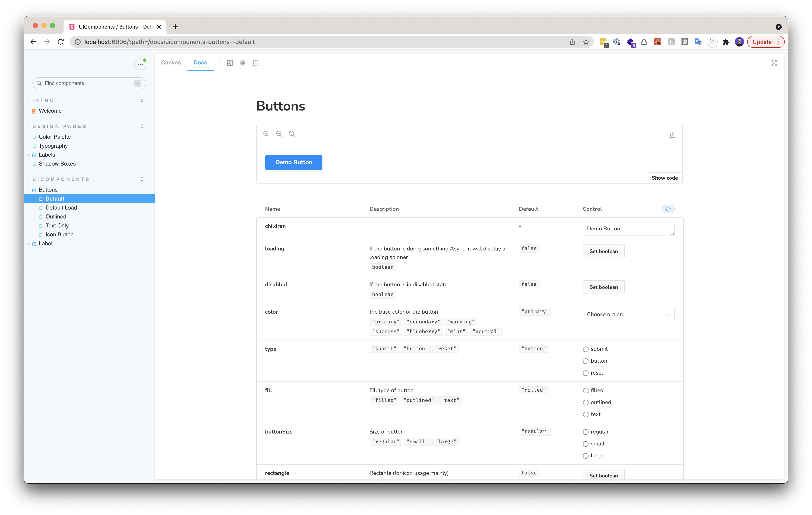Zoom out of the story preview
Viewport: 812px width, 515px height.
[279, 133]
